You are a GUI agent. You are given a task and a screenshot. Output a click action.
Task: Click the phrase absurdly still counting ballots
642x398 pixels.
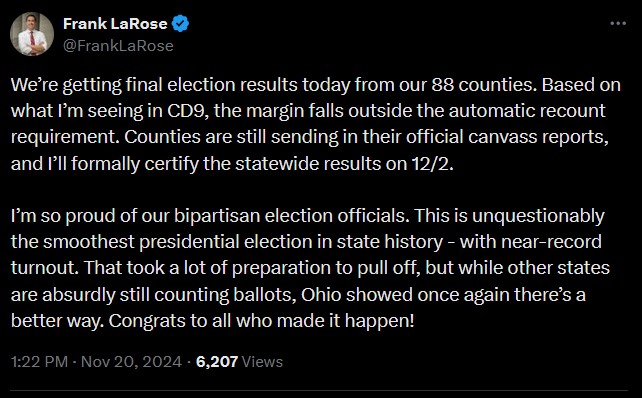169,294
